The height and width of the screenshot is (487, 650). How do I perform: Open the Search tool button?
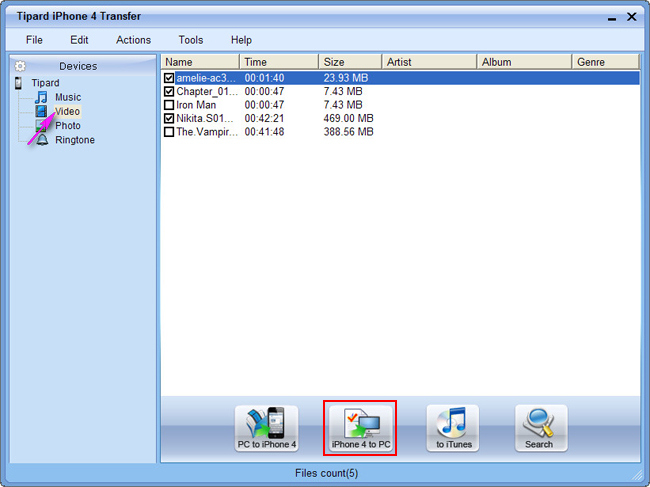pos(541,428)
